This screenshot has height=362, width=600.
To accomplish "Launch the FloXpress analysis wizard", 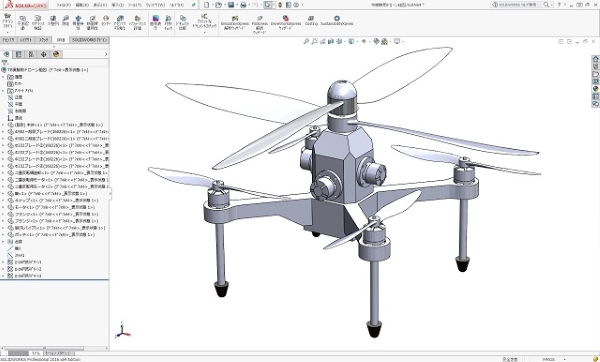I will click(260, 25).
